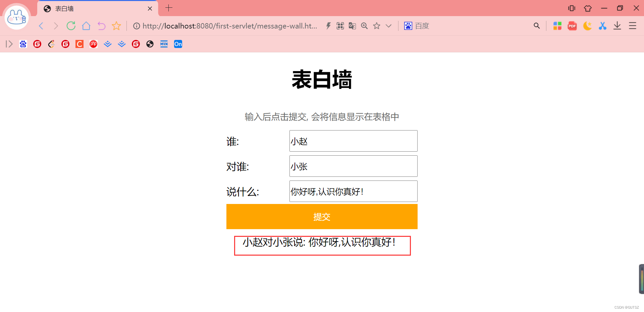This screenshot has height=312, width=644.
Task: Click the address bar URL
Action: click(230, 26)
